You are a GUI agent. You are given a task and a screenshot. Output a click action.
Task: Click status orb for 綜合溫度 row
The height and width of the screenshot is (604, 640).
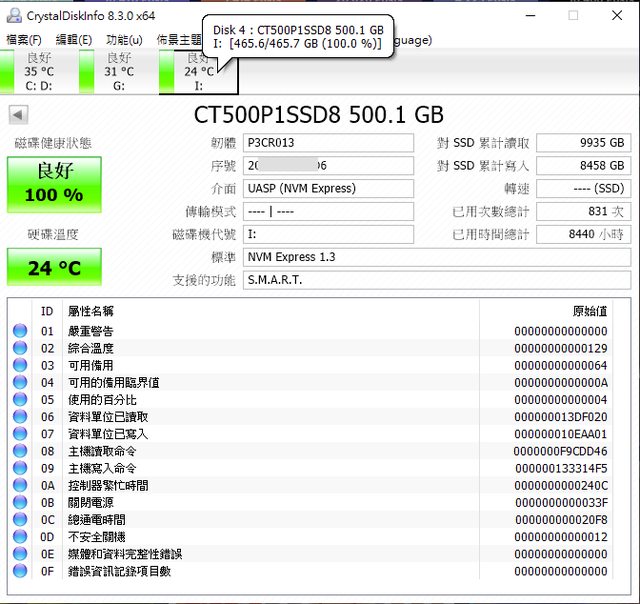coord(20,348)
